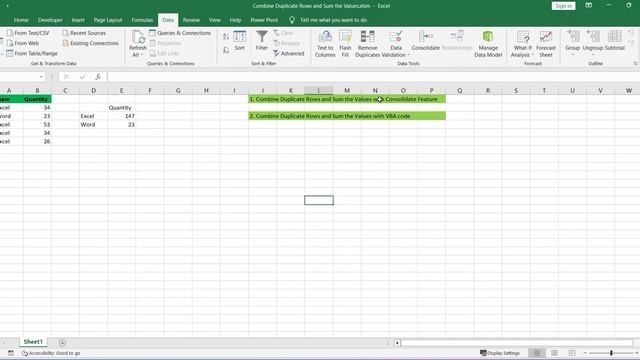Click Accessibility: Good to go status

(x=51, y=353)
